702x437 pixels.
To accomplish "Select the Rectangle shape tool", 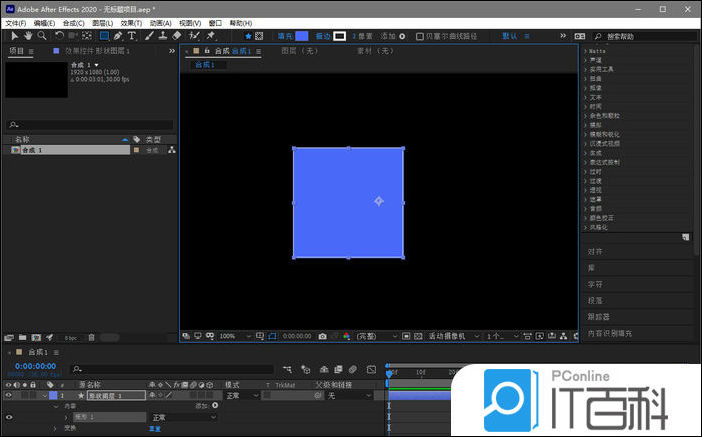I will 102,36.
